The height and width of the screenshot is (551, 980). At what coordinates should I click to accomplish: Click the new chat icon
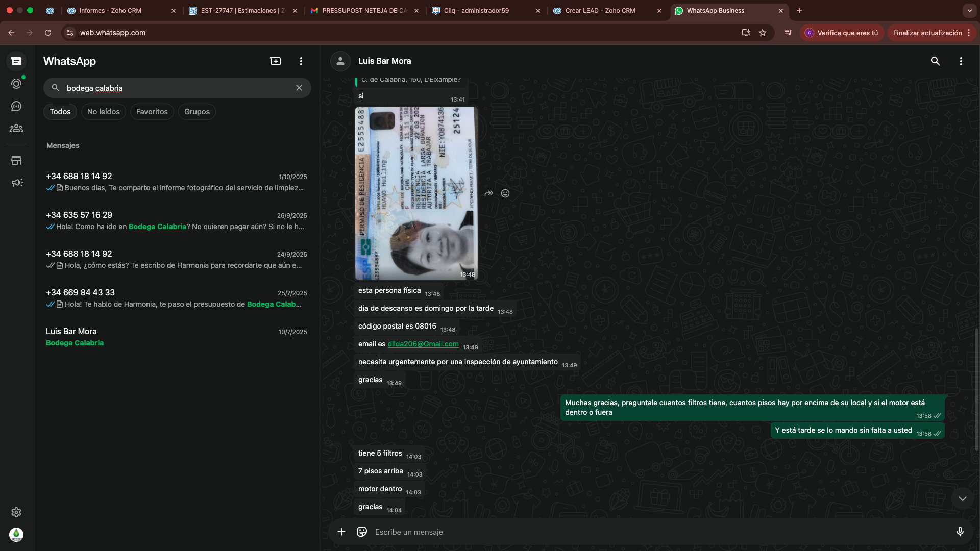coord(276,61)
